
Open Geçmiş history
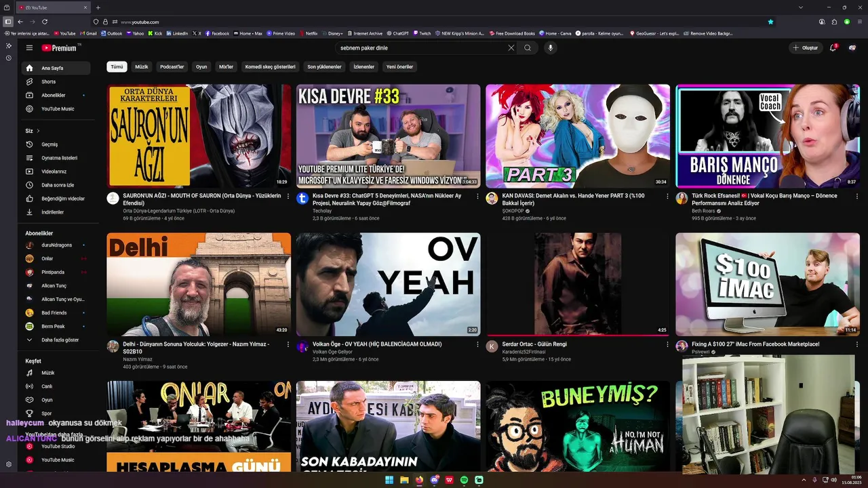(56, 144)
